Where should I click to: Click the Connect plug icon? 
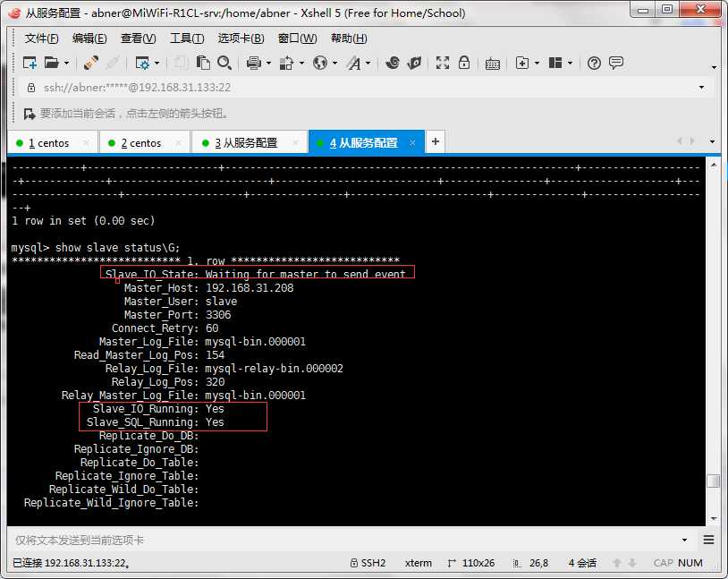pos(91,63)
